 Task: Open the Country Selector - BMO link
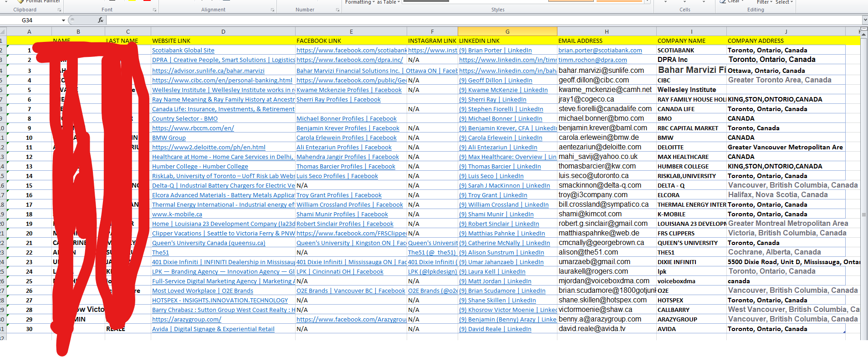click(185, 119)
